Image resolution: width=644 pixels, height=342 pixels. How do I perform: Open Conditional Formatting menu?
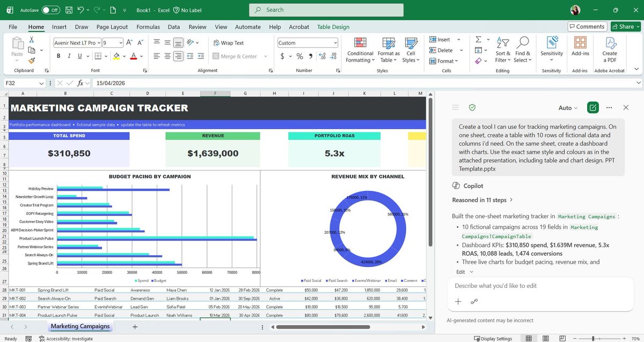click(360, 50)
